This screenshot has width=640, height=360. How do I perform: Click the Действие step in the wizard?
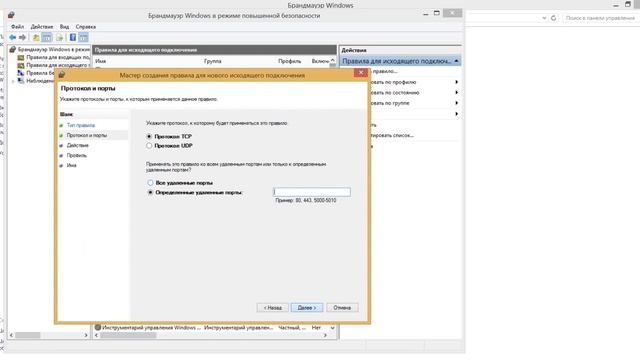click(x=78, y=145)
